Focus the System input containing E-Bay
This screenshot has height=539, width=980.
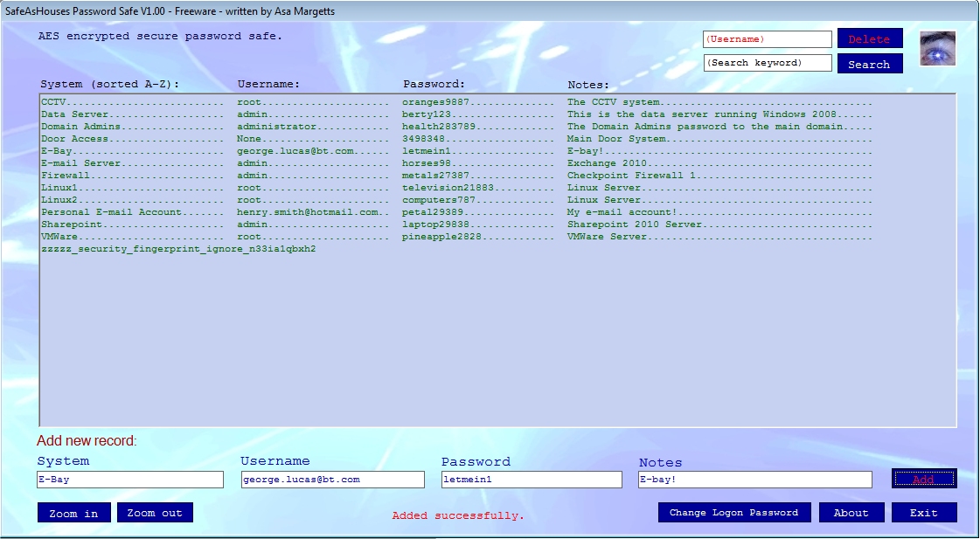click(x=130, y=480)
